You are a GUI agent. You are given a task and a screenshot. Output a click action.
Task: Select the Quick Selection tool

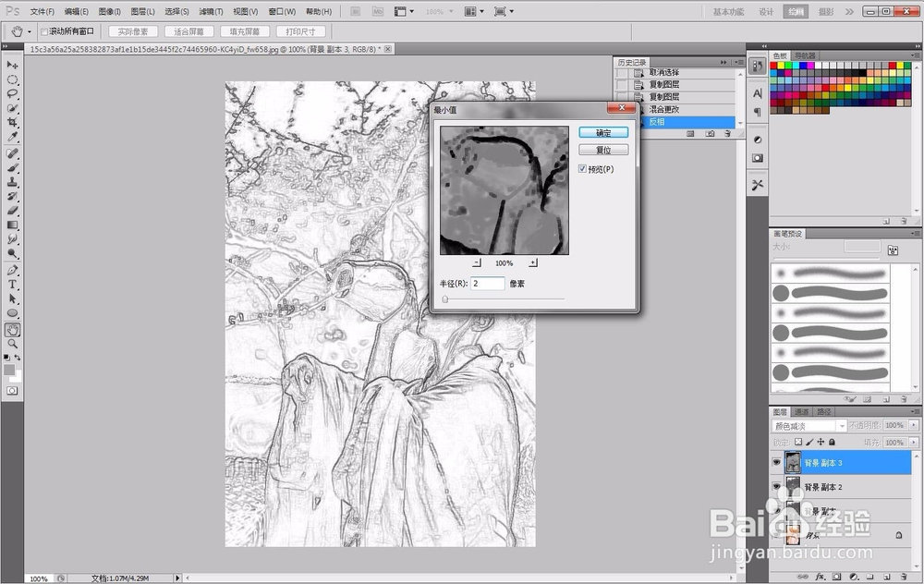(12, 108)
